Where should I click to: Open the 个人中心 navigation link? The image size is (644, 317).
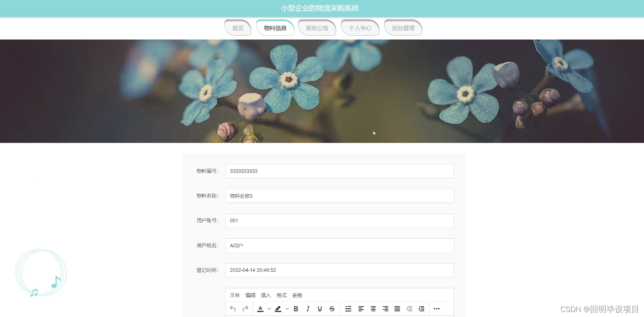click(x=359, y=28)
